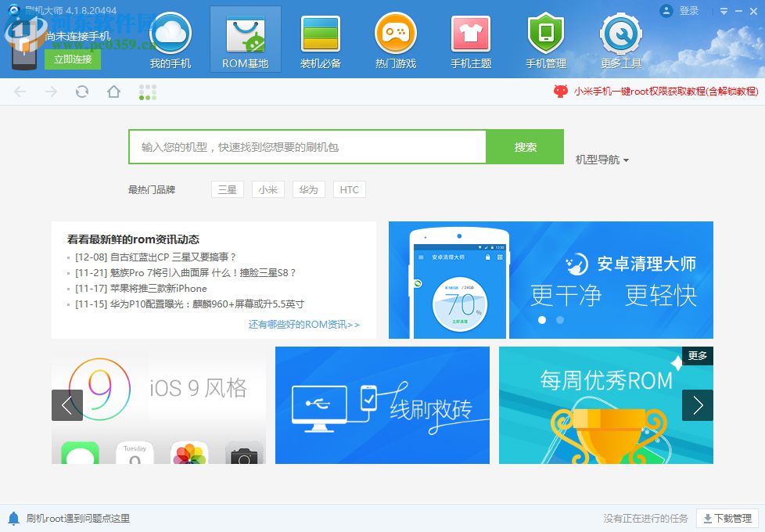Open 更多工具 more tools

coord(620,39)
